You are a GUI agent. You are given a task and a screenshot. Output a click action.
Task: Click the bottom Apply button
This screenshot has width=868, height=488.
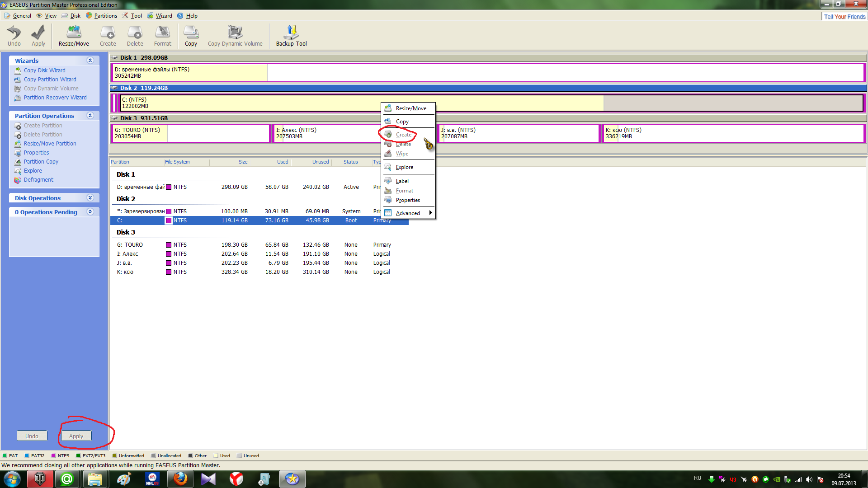(76, 436)
